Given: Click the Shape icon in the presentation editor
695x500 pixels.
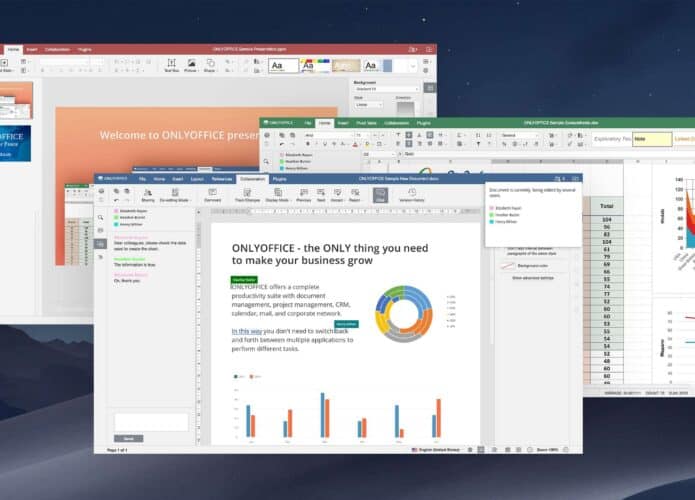Looking at the screenshot, I should tap(210, 63).
